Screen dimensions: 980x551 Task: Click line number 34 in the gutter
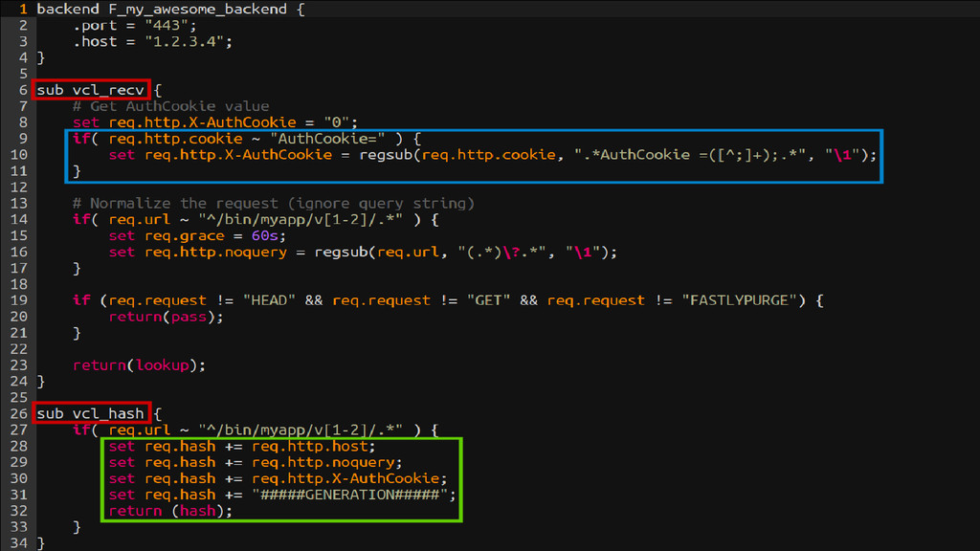point(19,543)
